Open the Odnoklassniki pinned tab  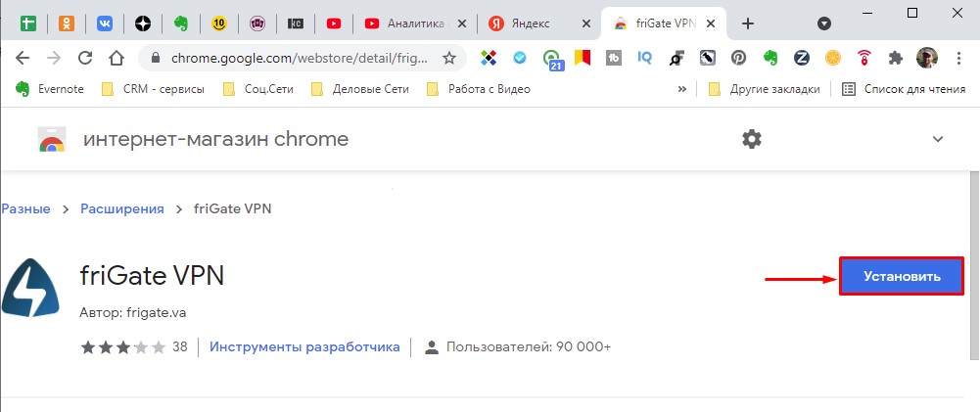[67, 23]
